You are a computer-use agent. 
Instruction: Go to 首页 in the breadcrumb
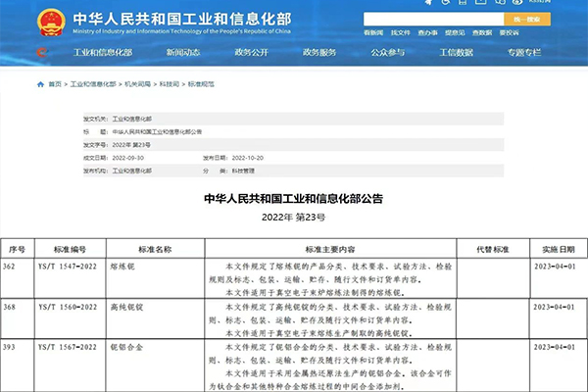[x=55, y=84]
